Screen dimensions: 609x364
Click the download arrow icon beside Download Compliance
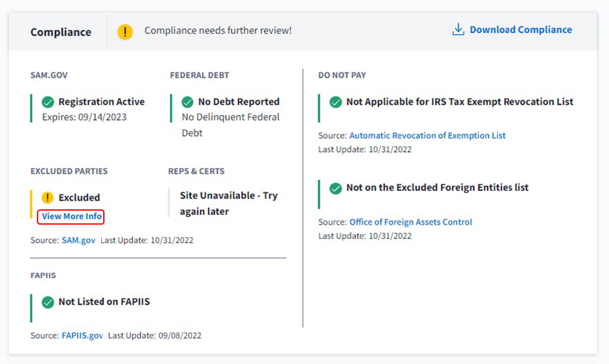click(458, 30)
